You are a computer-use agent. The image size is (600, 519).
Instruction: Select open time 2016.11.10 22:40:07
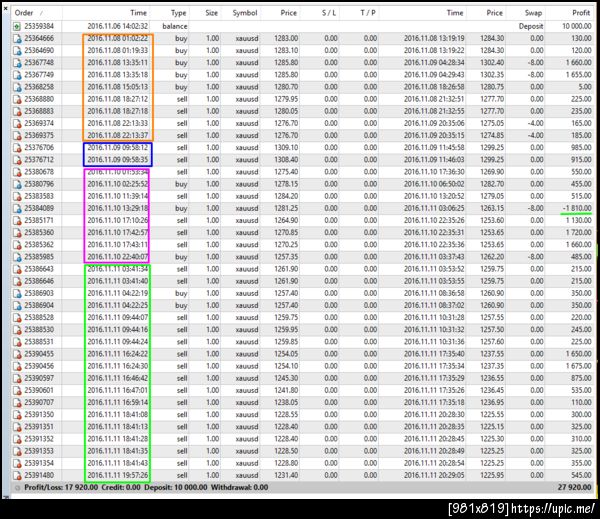(117, 257)
